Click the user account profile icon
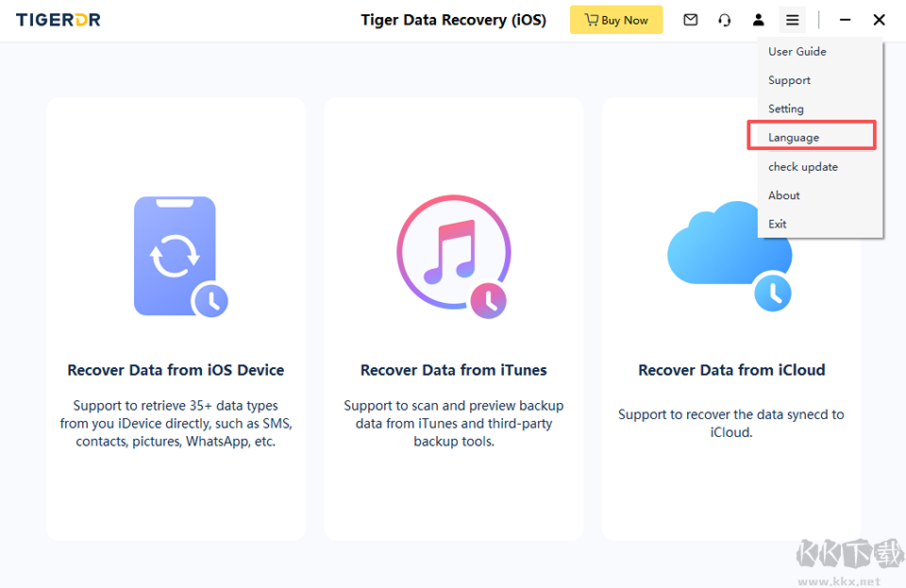 coord(759,20)
